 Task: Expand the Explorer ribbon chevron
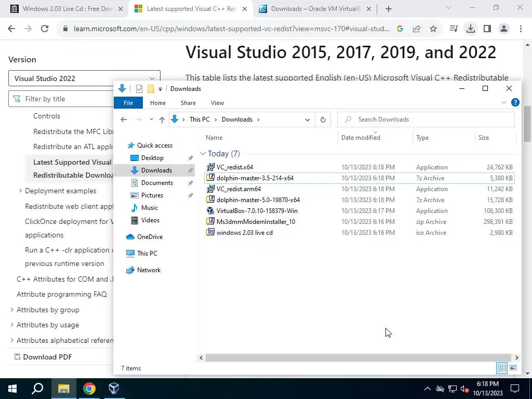tap(504, 102)
